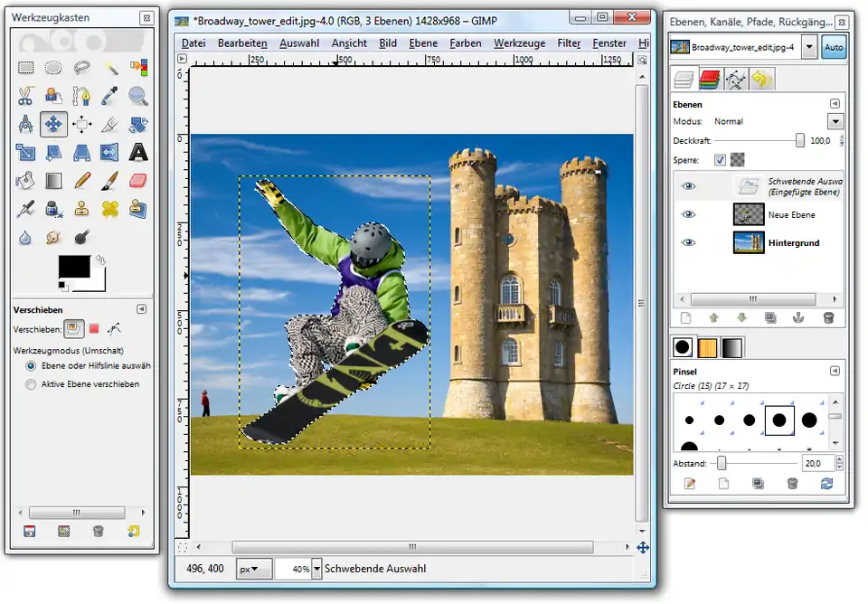Image resolution: width=868 pixels, height=604 pixels.
Task: Activate the Zoom magnifier tool
Action: coord(137,95)
